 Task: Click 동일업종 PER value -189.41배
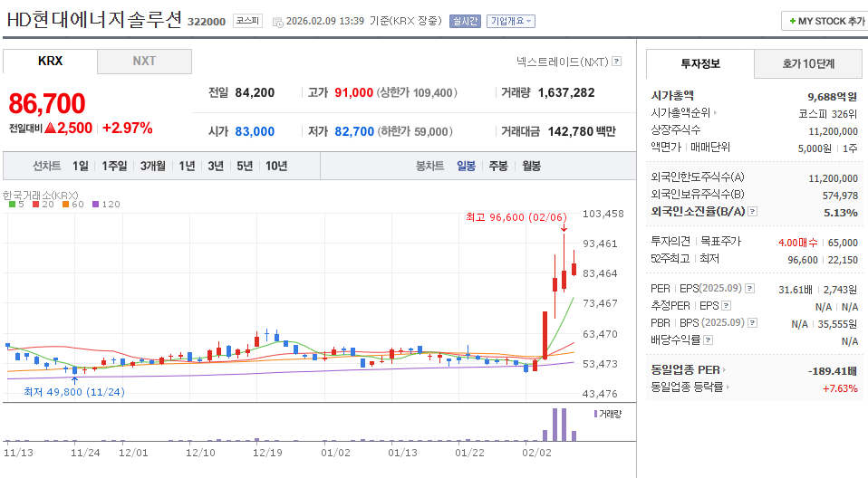pyautogui.click(x=833, y=370)
